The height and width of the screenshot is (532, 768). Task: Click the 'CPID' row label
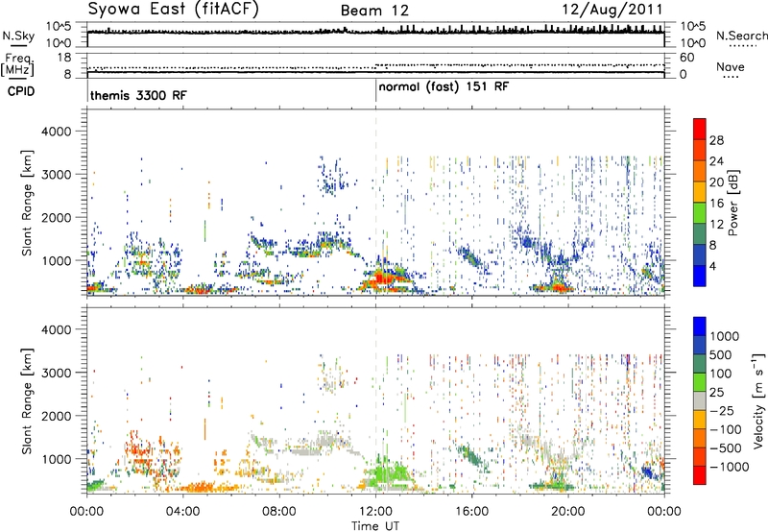pyautogui.click(x=21, y=91)
